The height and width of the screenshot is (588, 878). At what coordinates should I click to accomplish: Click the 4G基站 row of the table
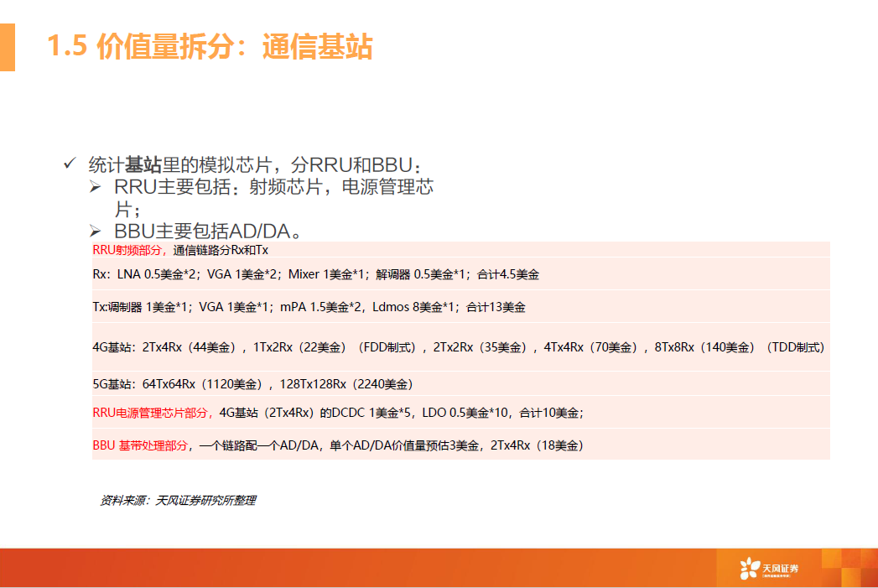458,346
